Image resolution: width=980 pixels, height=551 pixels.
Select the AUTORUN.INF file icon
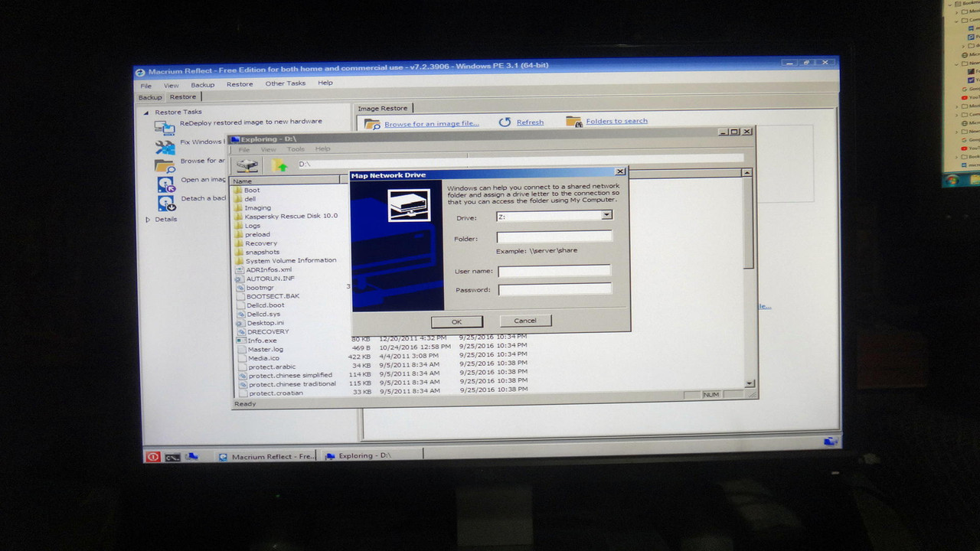click(240, 279)
